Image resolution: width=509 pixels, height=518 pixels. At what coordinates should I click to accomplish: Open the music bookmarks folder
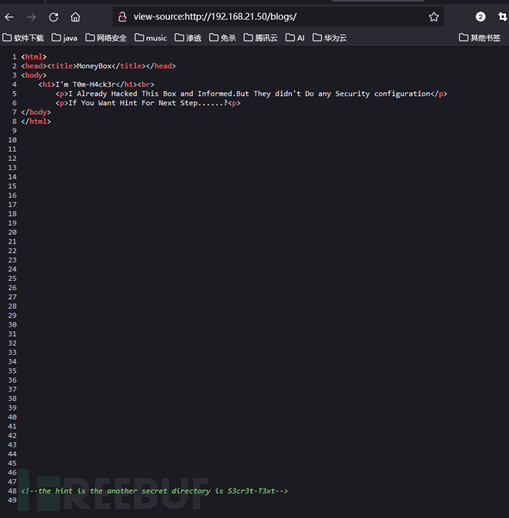coord(151,38)
